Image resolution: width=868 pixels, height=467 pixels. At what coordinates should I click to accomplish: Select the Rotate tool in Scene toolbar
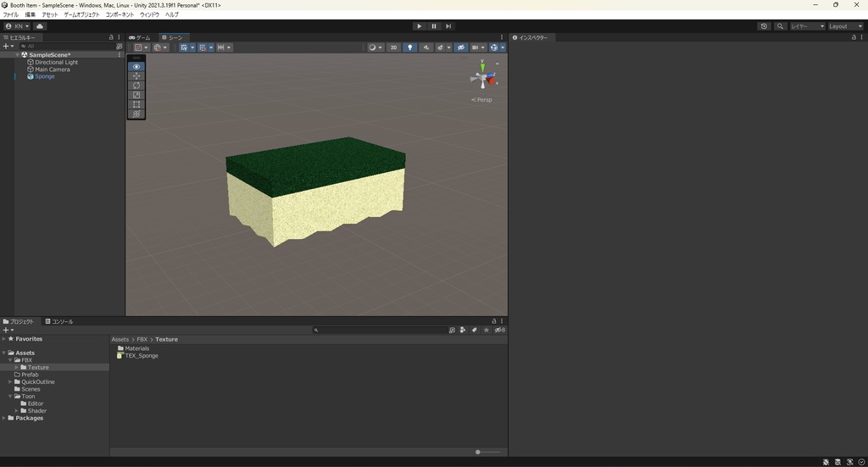136,86
